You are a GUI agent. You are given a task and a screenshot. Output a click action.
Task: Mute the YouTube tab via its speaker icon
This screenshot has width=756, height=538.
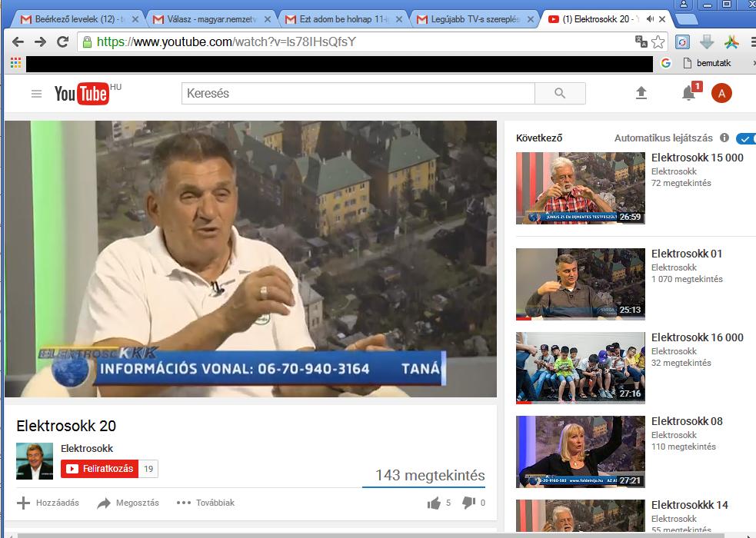coord(650,18)
